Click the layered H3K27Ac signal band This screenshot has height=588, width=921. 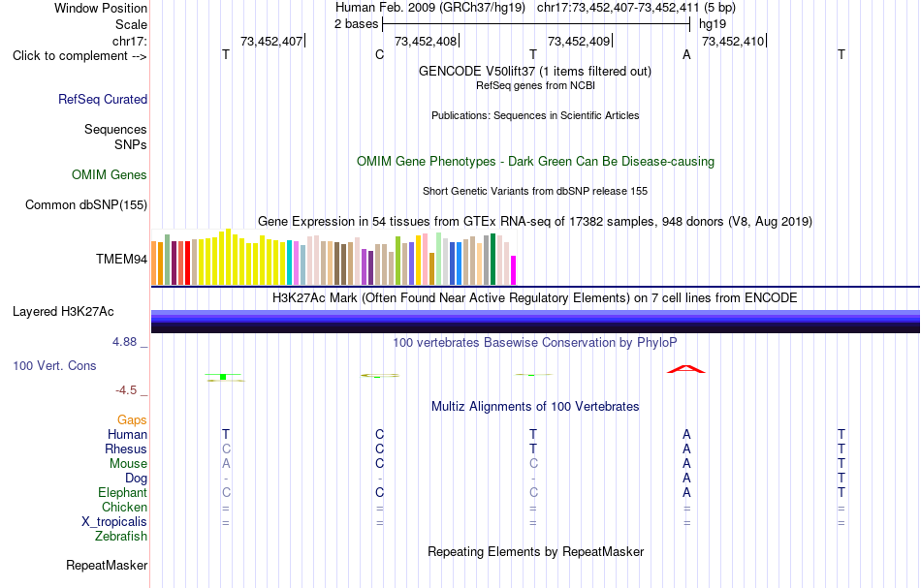click(535, 322)
